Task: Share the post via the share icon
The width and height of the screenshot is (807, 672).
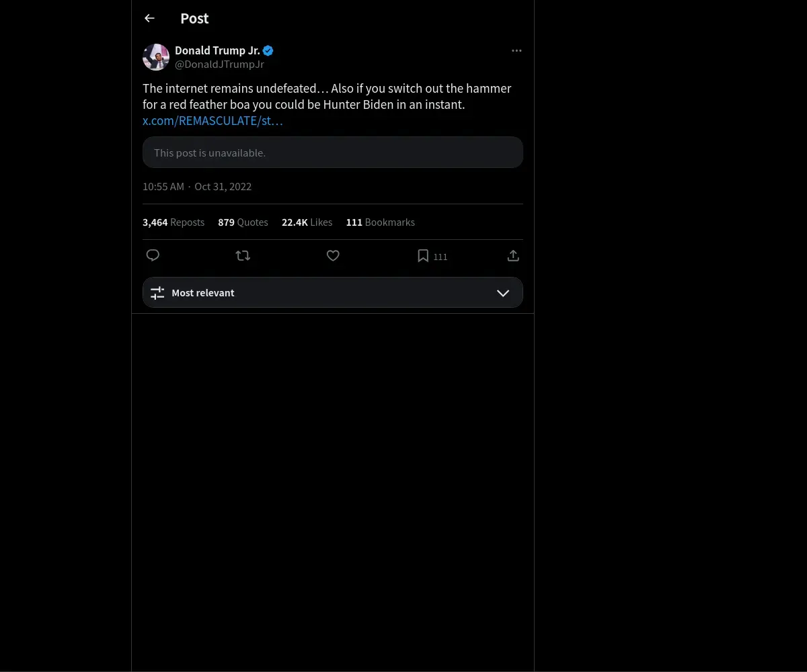Action: [x=513, y=255]
